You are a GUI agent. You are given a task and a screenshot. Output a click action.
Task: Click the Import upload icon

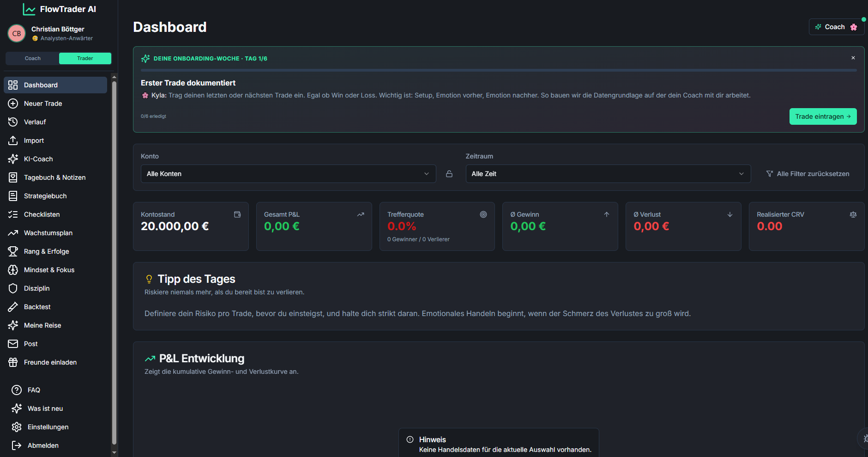click(x=13, y=140)
